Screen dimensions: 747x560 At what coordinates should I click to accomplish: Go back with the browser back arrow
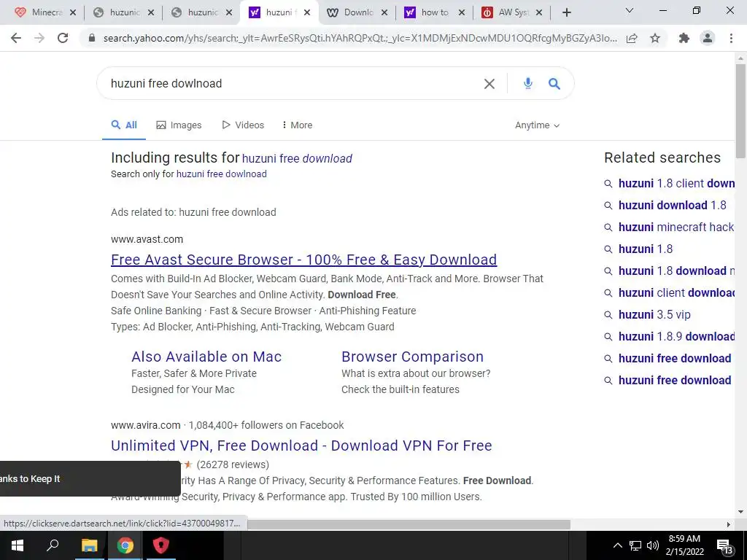click(x=16, y=38)
